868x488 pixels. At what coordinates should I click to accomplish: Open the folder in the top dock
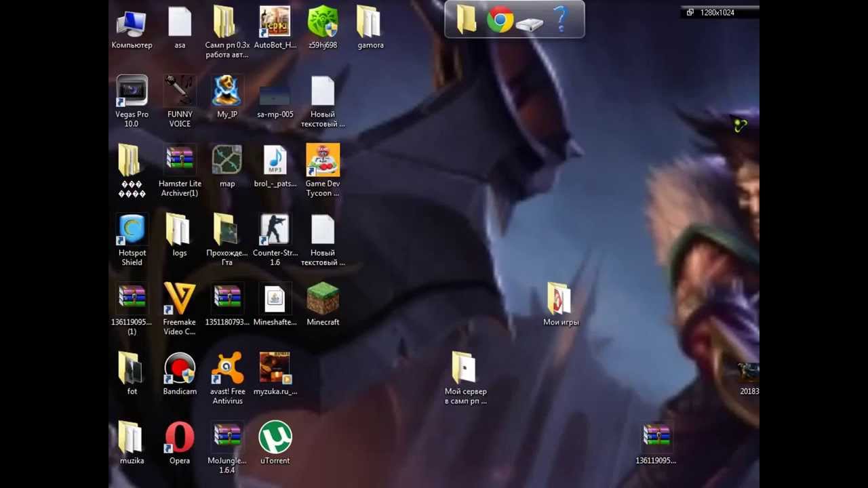(x=467, y=19)
